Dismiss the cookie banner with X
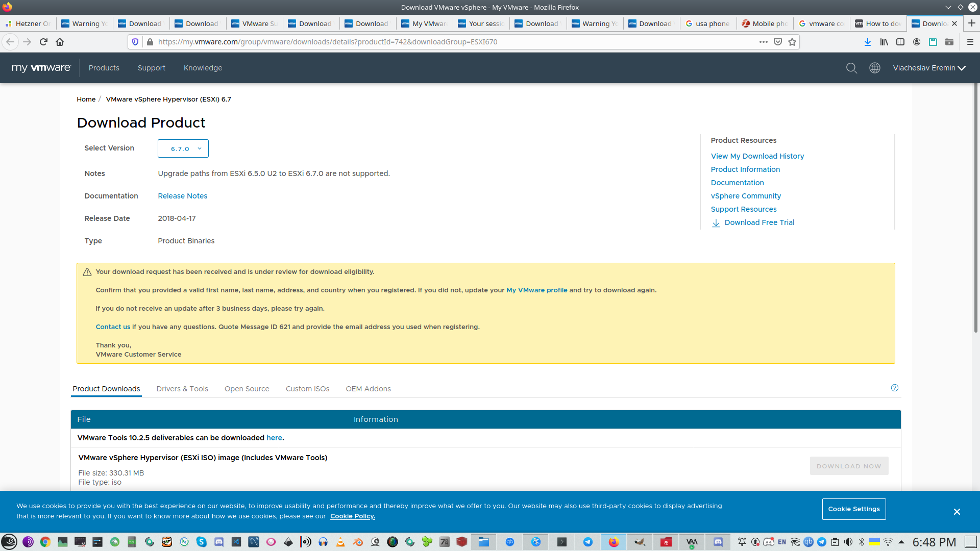This screenshot has width=980, height=551. coord(957,512)
